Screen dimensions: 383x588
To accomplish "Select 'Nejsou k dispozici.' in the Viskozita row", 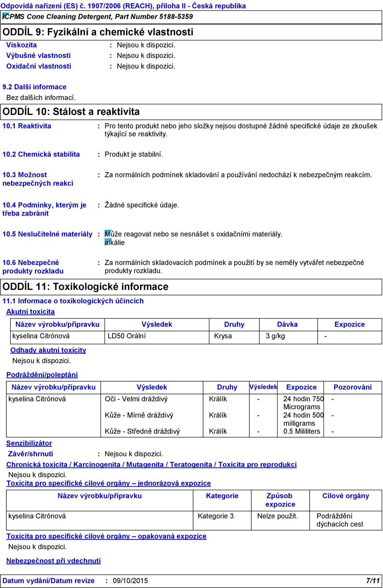I will [146, 45].
